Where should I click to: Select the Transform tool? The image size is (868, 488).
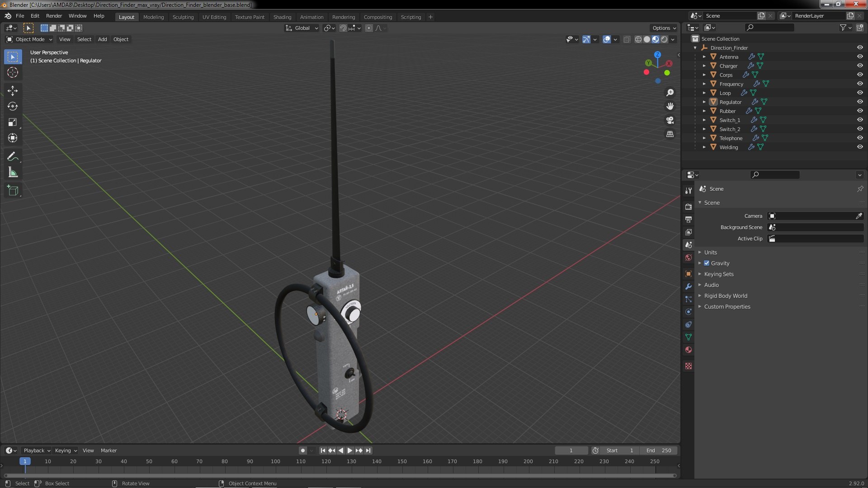[13, 138]
